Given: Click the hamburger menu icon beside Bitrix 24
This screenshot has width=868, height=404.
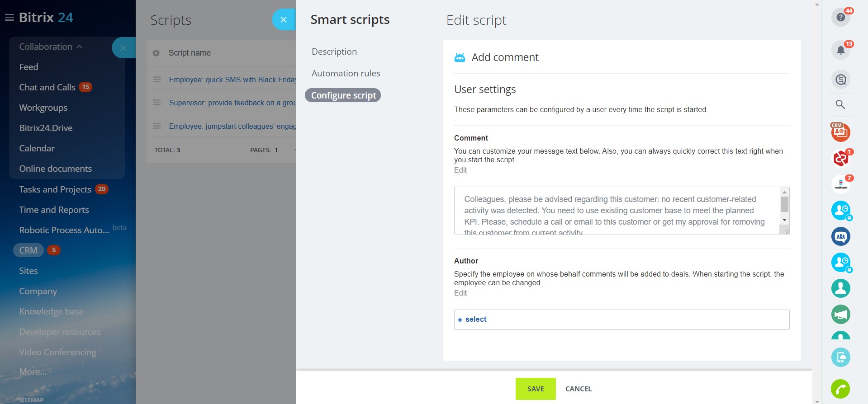Looking at the screenshot, I should (x=9, y=18).
